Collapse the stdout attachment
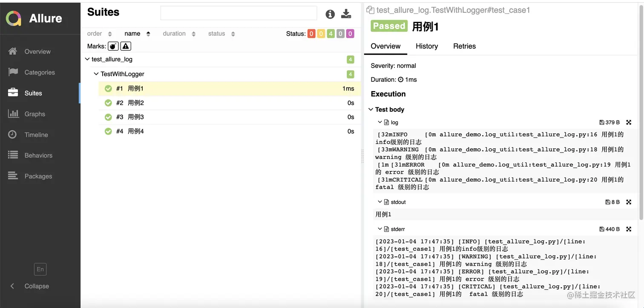This screenshot has width=644, height=308. [380, 202]
